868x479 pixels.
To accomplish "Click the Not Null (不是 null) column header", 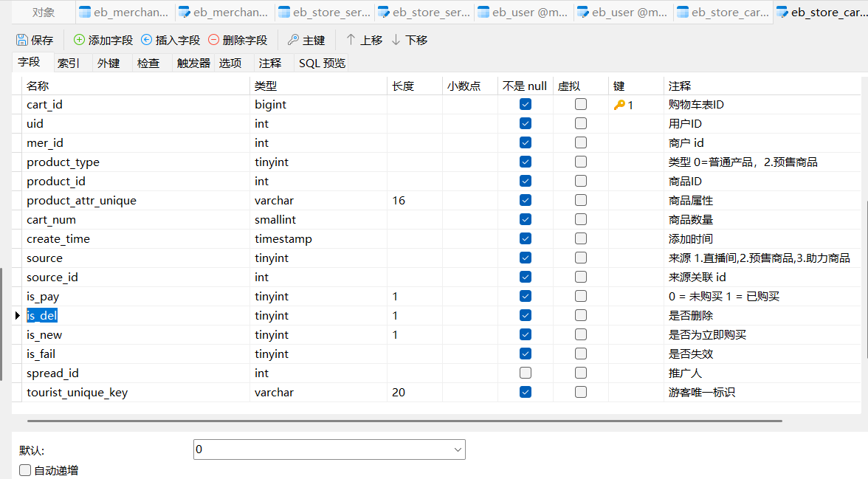I will 525,86.
